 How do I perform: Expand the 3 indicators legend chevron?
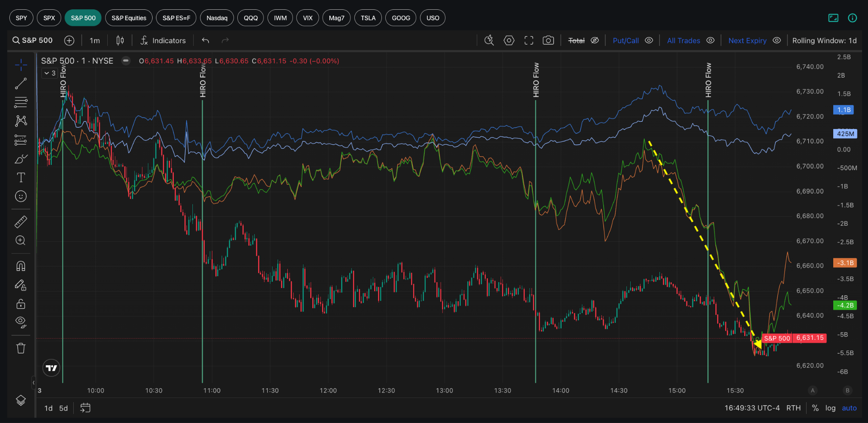[x=50, y=73]
